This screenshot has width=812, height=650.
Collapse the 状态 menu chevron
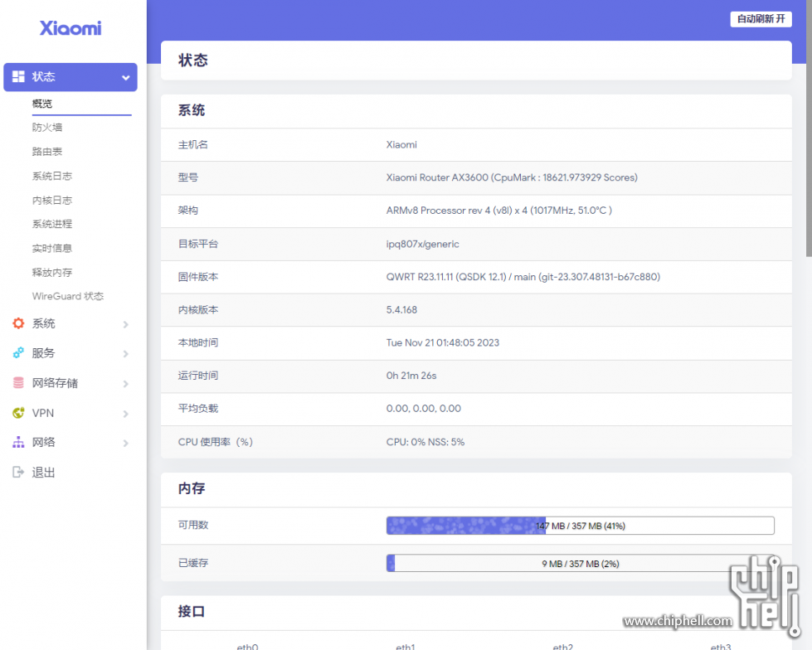[x=126, y=78]
